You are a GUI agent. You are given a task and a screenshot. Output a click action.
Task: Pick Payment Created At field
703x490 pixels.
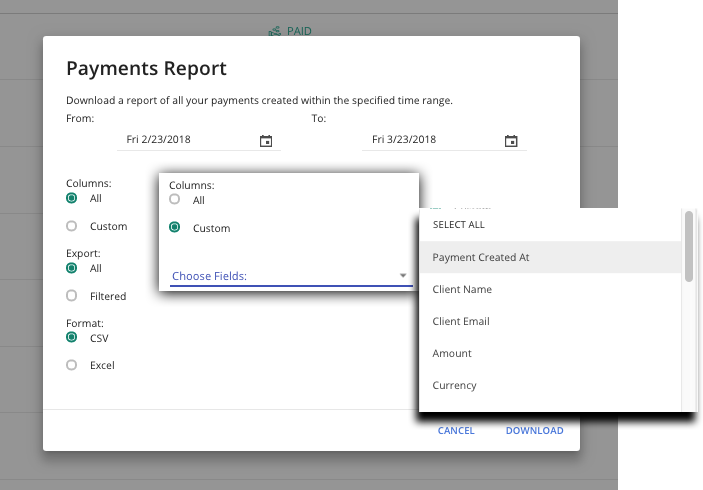coord(550,257)
